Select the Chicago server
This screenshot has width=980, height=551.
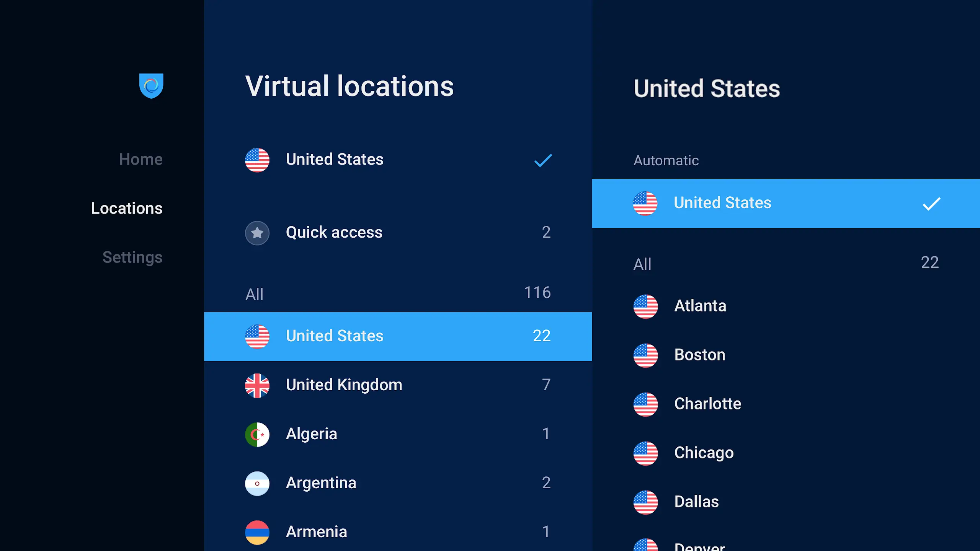click(703, 453)
